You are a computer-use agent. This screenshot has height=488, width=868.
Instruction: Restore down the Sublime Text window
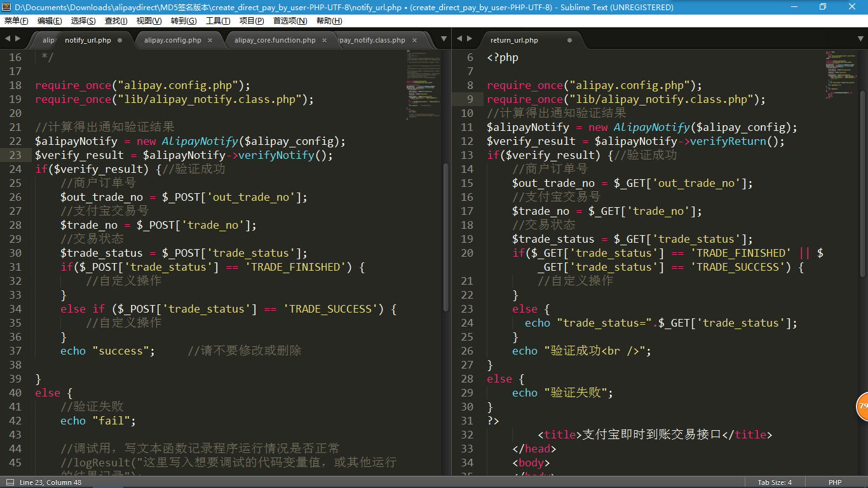coord(823,7)
